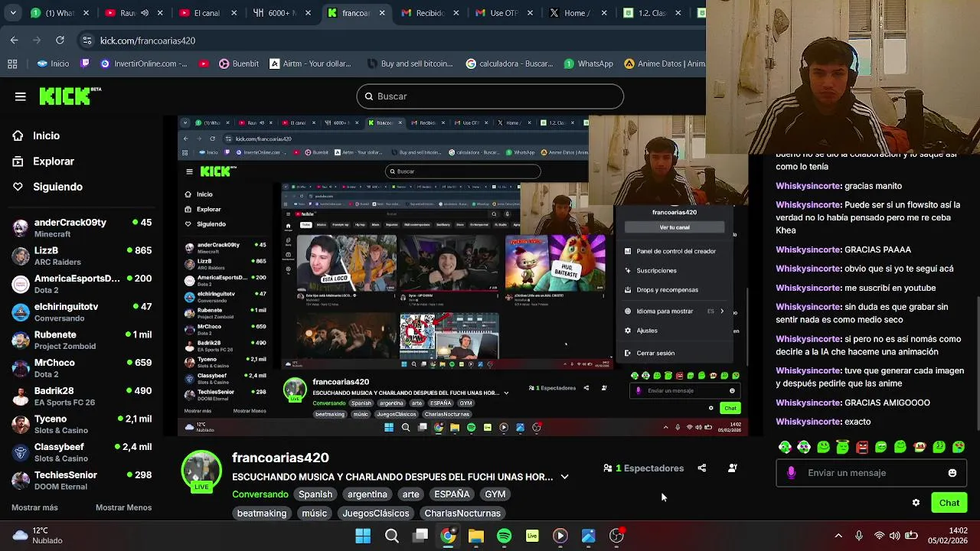Click the Kick logo

[x=70, y=96]
